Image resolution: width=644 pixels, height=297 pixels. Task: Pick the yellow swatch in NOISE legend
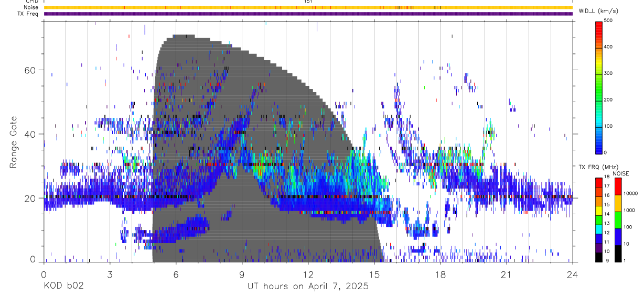pos(618,203)
